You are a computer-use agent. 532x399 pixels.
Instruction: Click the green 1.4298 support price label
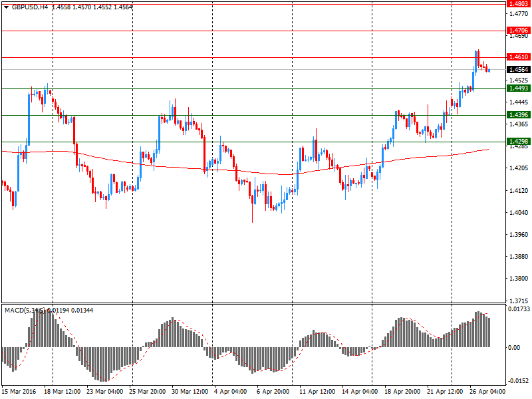click(x=519, y=142)
